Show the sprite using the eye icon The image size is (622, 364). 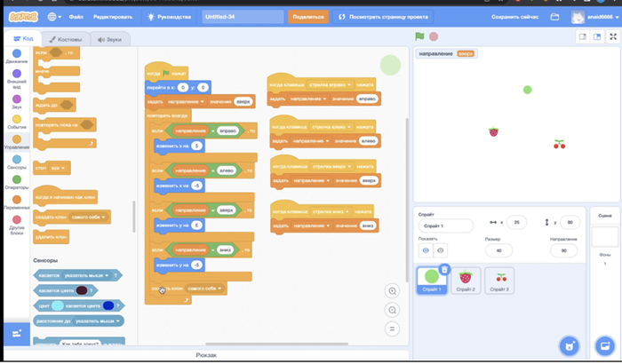(426, 251)
